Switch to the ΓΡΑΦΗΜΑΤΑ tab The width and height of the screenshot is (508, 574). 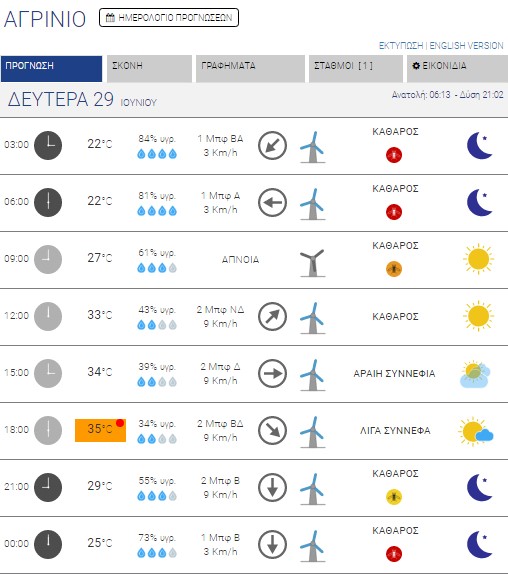click(x=250, y=69)
